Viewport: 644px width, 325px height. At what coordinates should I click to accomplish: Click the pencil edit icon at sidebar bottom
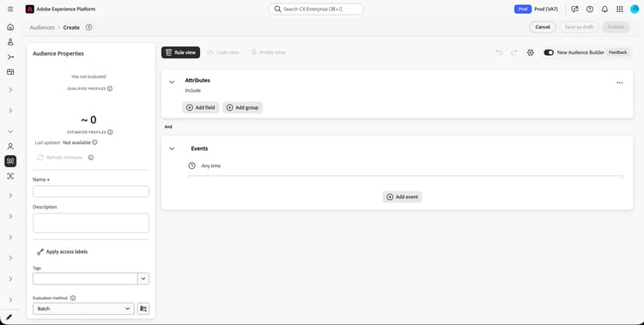pyautogui.click(x=9, y=317)
